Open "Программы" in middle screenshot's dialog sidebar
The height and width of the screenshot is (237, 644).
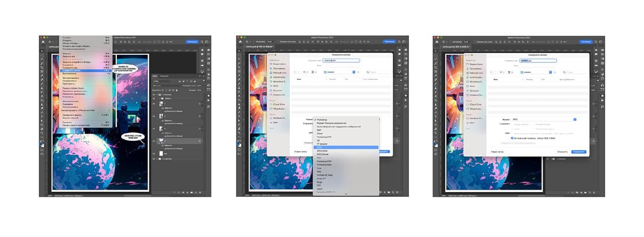[x=278, y=68]
